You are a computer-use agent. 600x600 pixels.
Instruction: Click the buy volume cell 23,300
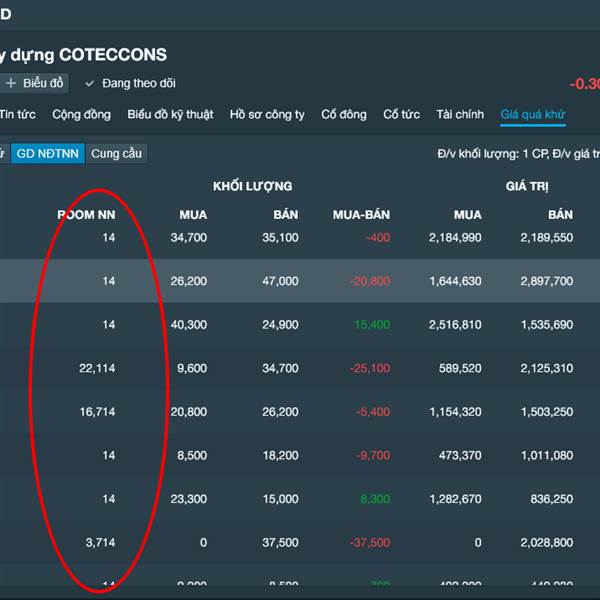click(x=189, y=499)
